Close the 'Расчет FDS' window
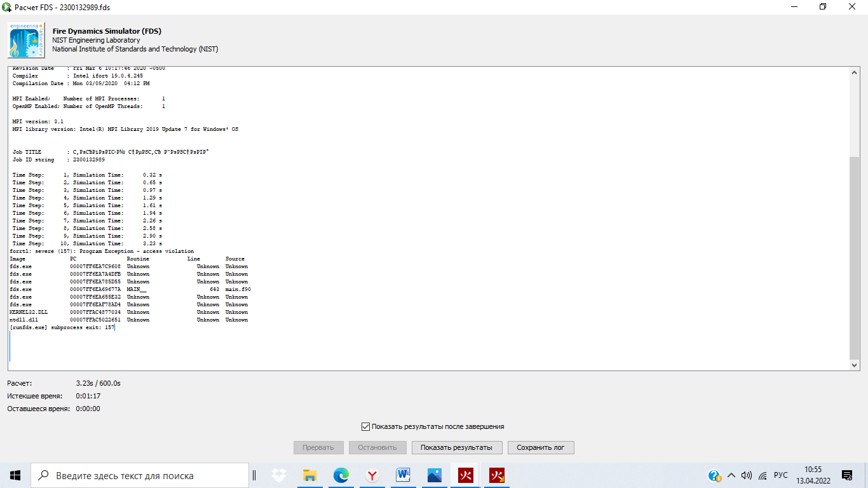Viewport: 868px width, 488px height. [853, 6]
